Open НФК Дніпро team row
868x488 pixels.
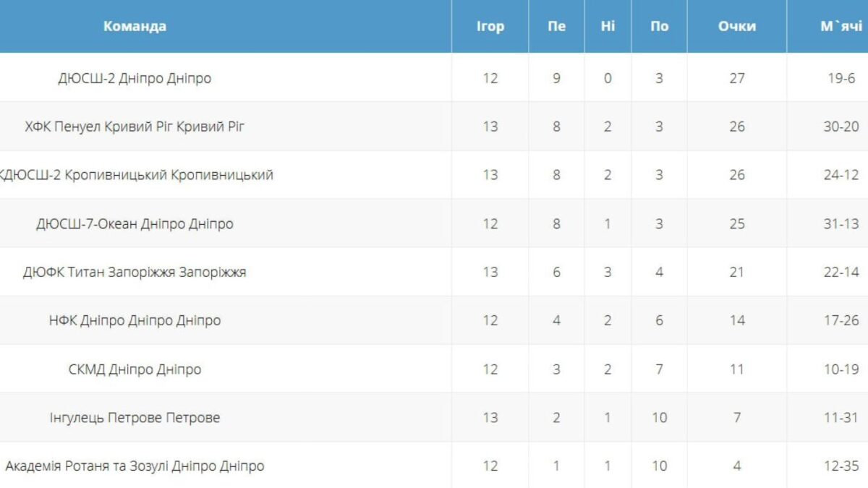[135, 320]
